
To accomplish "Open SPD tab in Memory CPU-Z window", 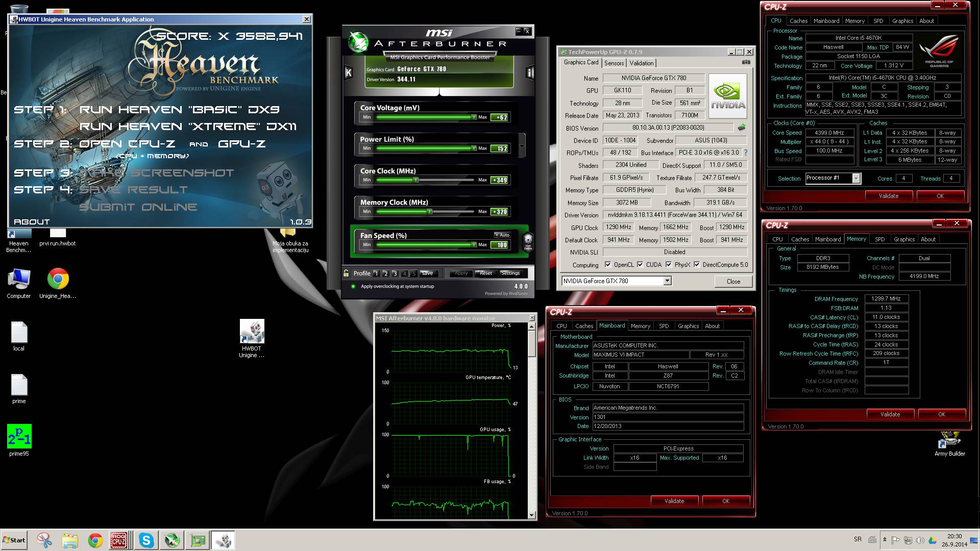I will point(879,239).
